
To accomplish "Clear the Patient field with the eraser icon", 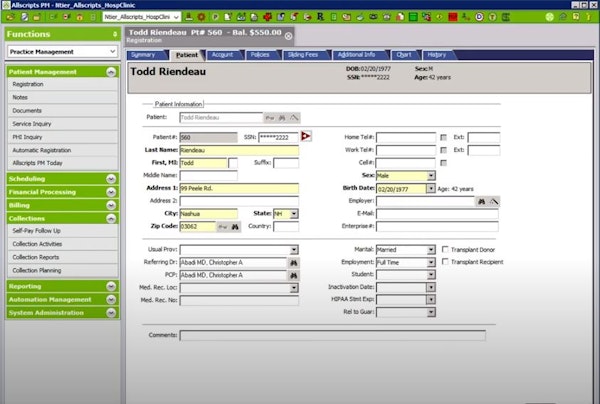I will pos(294,118).
